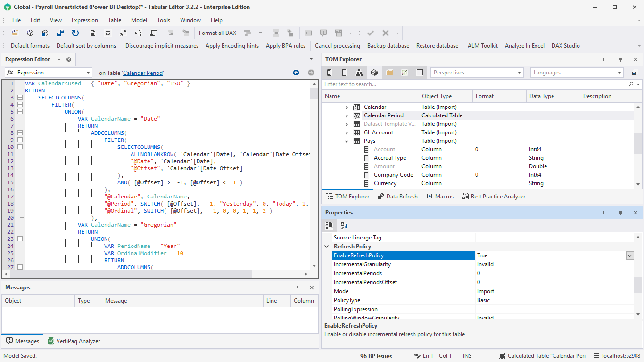Expand the Calendar table node
644x362 pixels.
click(x=347, y=107)
